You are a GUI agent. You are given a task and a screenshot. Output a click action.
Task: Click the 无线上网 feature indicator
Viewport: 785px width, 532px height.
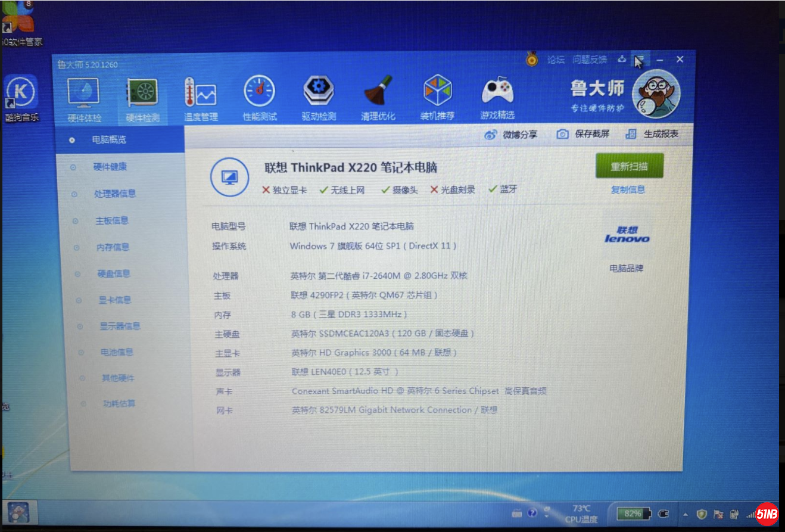[342, 190]
